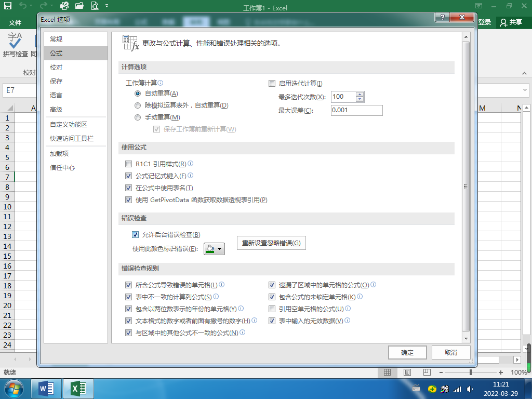Check 引用空单元格的公式 checkbox

pyautogui.click(x=272, y=309)
